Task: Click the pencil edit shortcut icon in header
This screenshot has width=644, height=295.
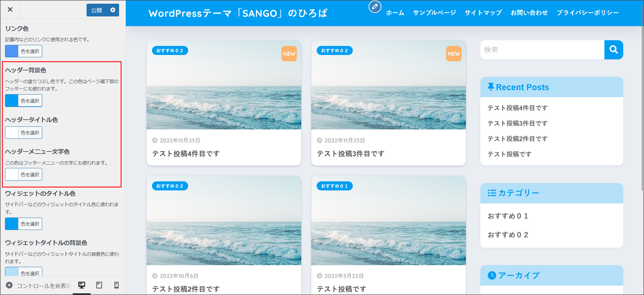Action: pyautogui.click(x=375, y=7)
